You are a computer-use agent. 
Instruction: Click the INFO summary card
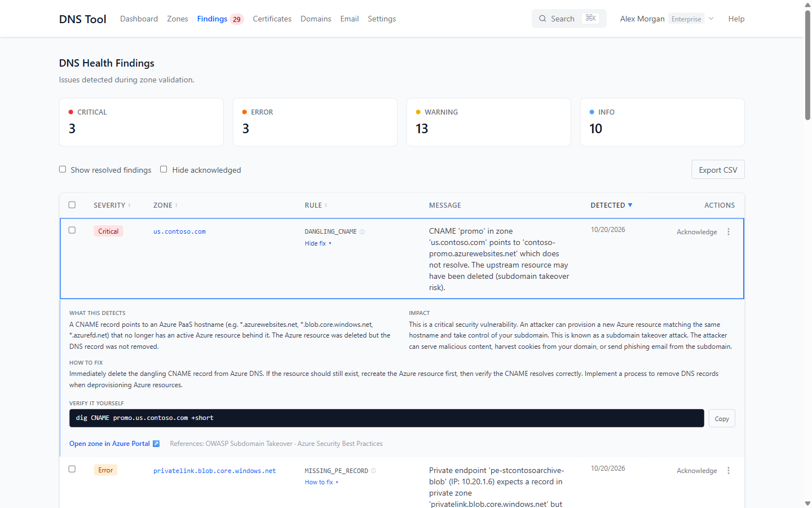pyautogui.click(x=663, y=122)
